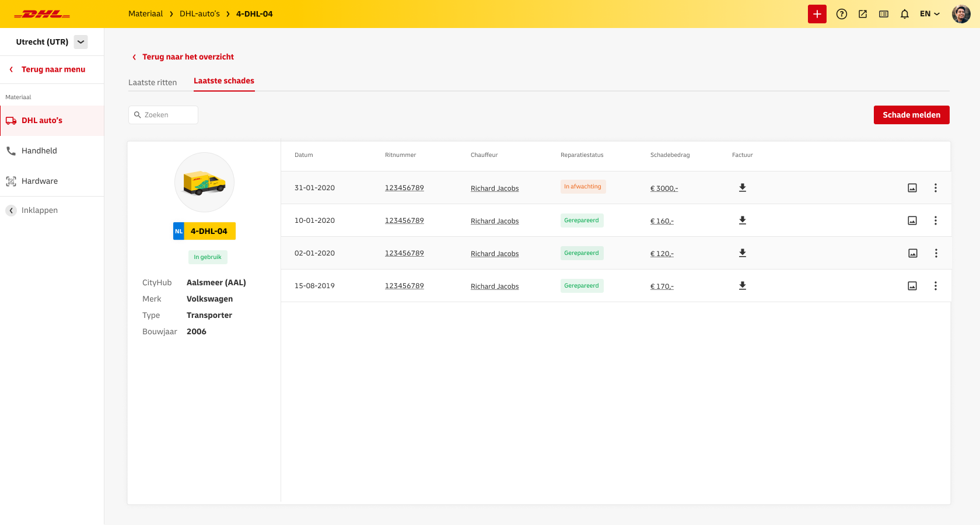
Task: Click the € 120,- damage amount
Action: tap(662, 254)
